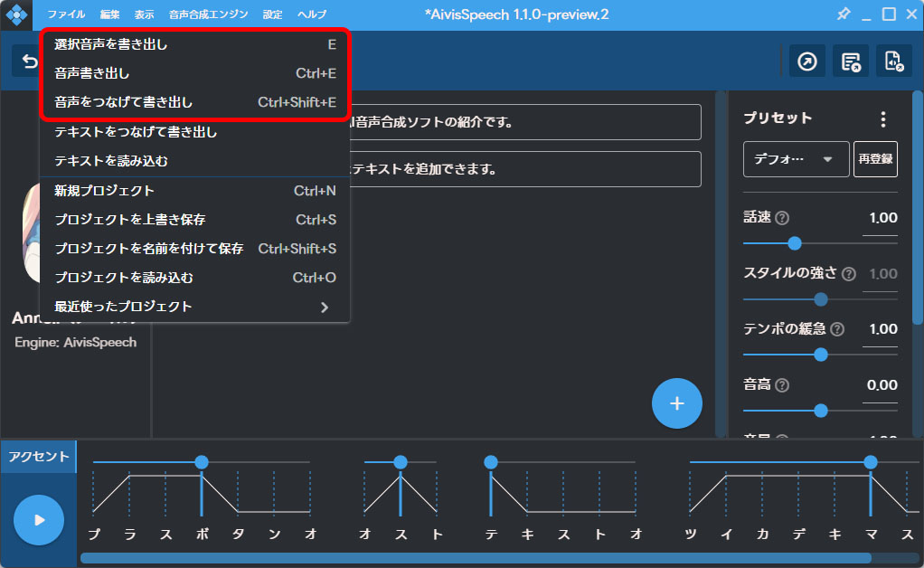The image size is (924, 568).
Task: Open the 設定 menu
Action: (x=272, y=14)
